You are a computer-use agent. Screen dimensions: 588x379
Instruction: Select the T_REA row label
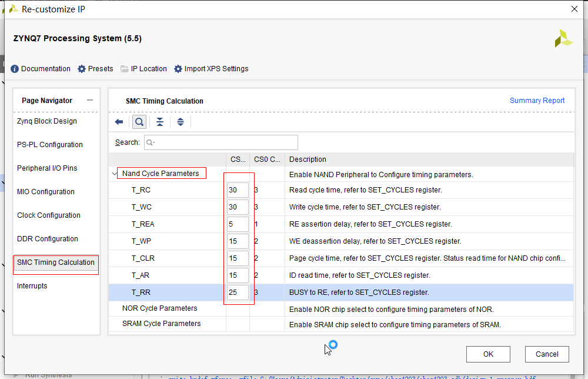pos(143,224)
